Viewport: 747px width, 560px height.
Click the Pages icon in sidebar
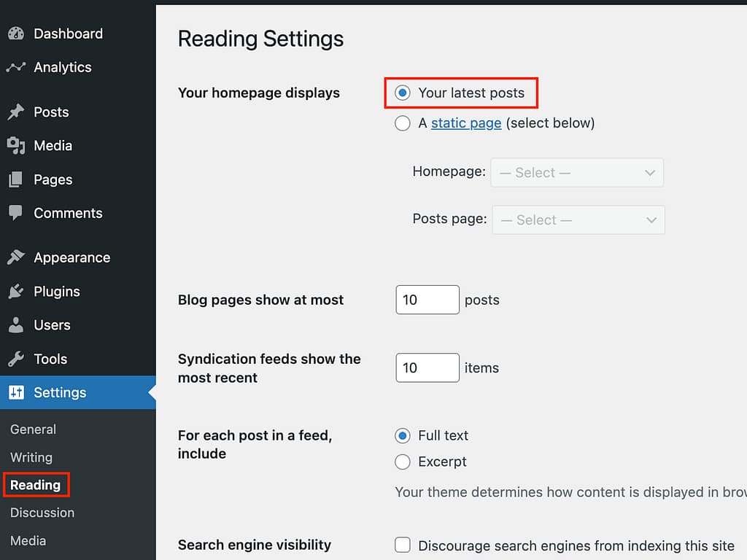point(16,179)
